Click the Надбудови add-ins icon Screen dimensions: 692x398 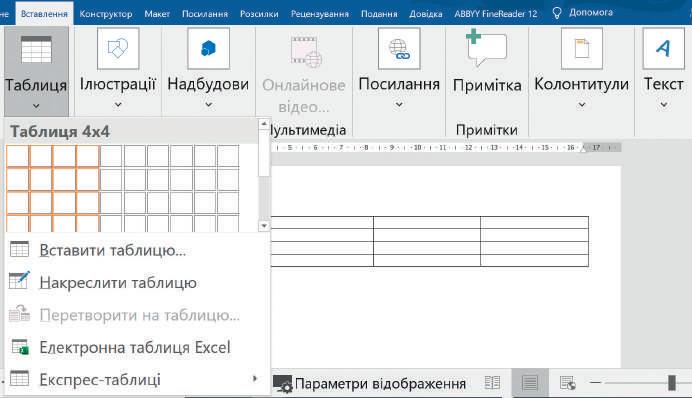[x=208, y=49]
